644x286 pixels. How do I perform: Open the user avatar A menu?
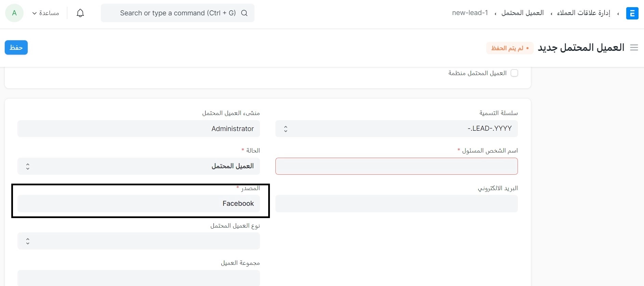pyautogui.click(x=14, y=13)
